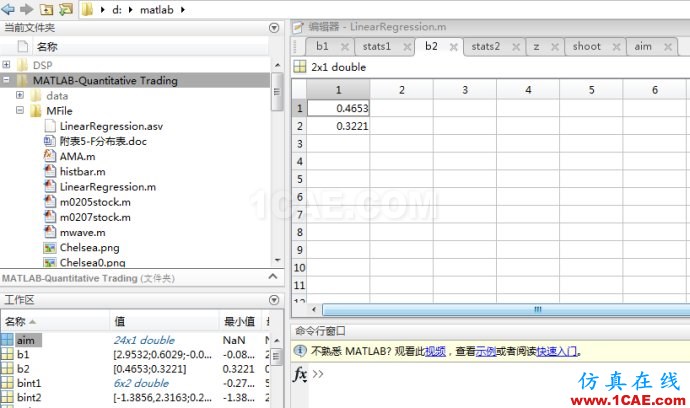Sort workspace by name column header
Viewport: 690px width, 408px height.
[55, 321]
